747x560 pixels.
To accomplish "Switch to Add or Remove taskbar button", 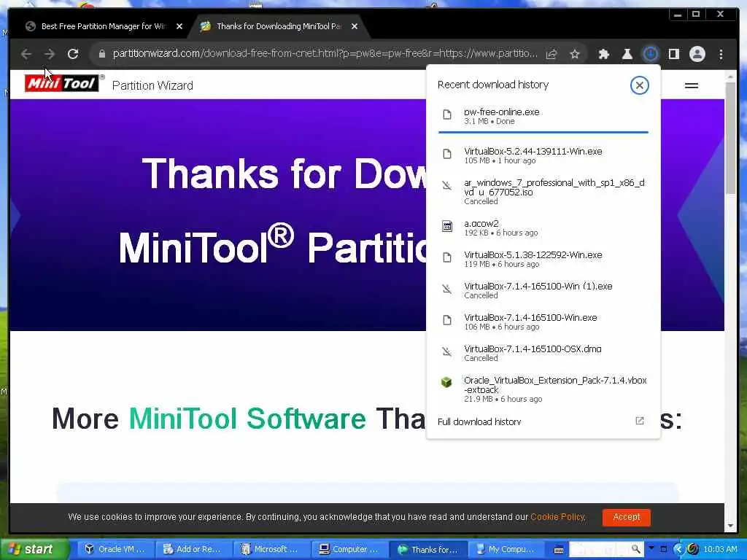I will click(x=193, y=549).
